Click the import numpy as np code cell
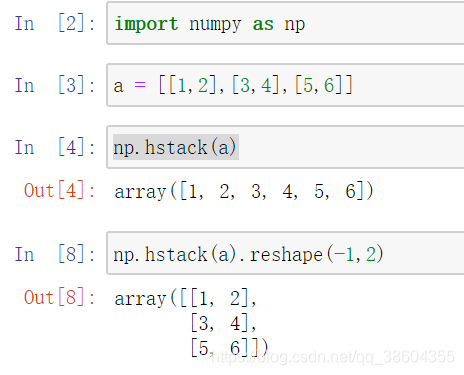Image resolution: width=464 pixels, height=375 pixels. click(285, 23)
